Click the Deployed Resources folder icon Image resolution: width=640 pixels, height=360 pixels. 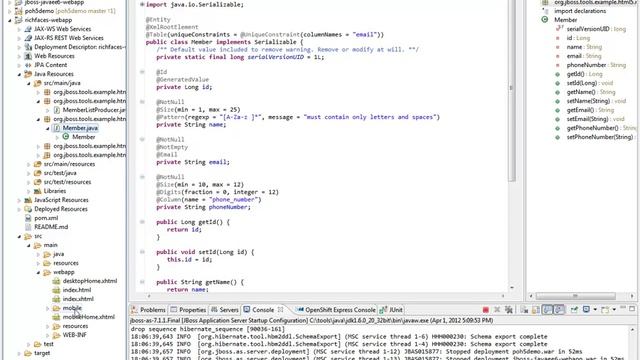click(x=28, y=209)
